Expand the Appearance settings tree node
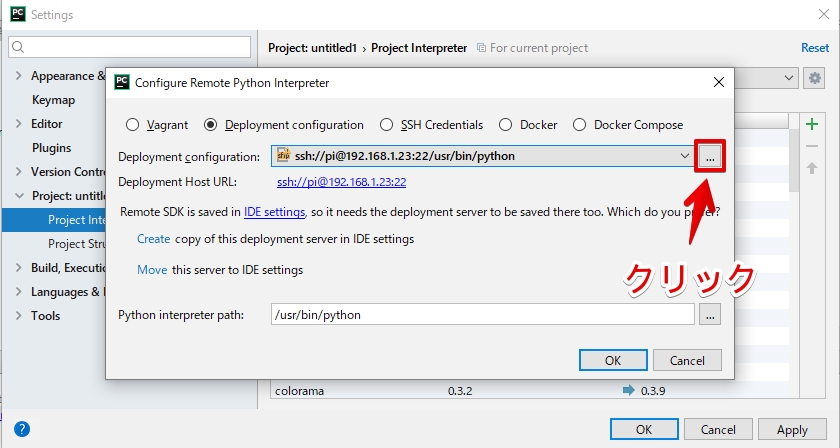 pos(19,76)
